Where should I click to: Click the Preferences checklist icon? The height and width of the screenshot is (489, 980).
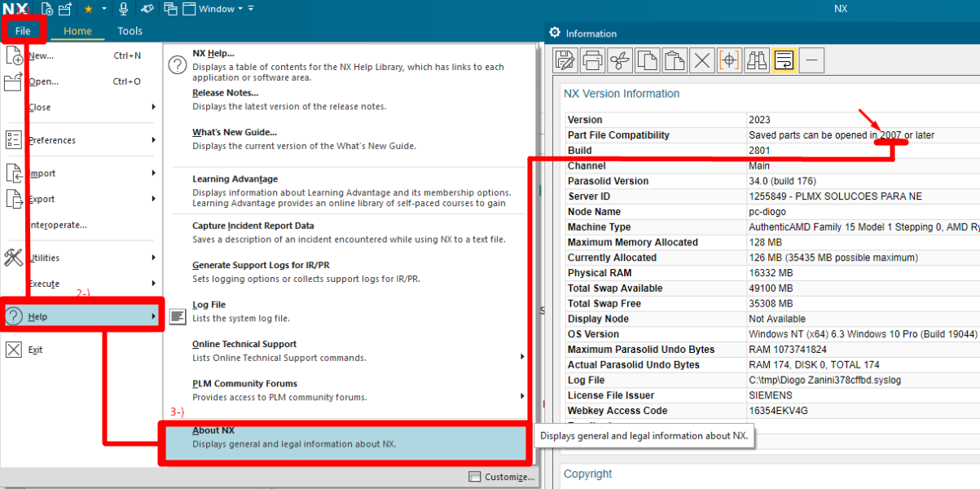click(x=14, y=140)
